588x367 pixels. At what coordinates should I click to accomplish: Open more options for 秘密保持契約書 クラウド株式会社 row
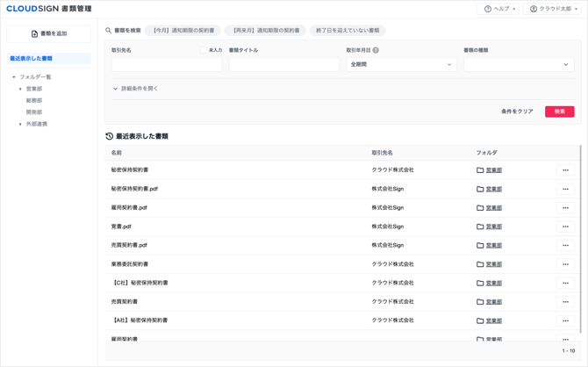coord(565,170)
